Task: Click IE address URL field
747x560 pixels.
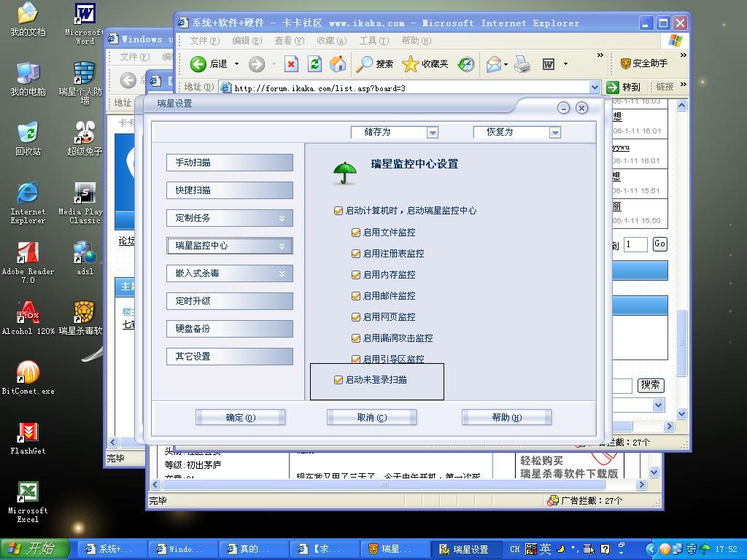Action: 411,87
